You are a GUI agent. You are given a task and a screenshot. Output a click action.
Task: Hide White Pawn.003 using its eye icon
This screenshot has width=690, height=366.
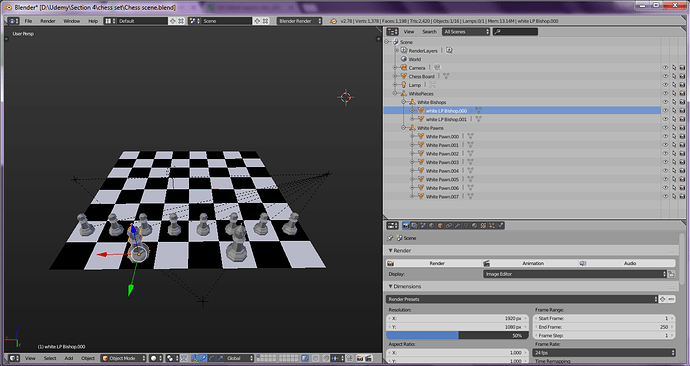point(665,162)
